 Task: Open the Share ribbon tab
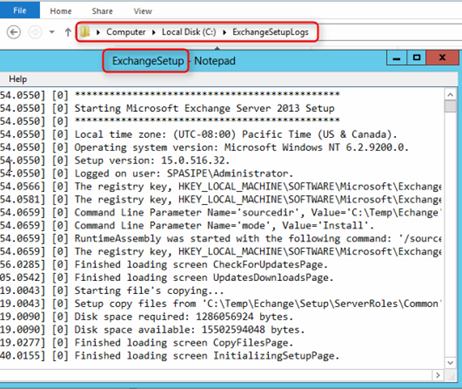[x=102, y=11]
